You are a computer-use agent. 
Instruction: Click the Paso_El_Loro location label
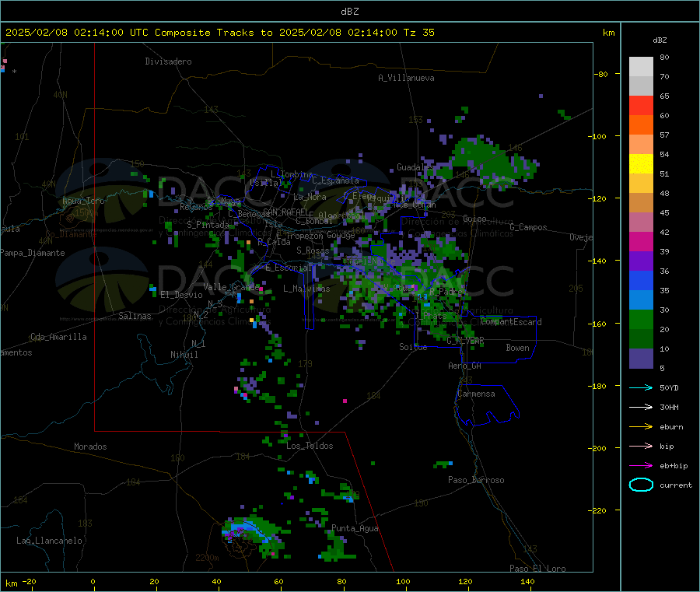tap(537, 569)
